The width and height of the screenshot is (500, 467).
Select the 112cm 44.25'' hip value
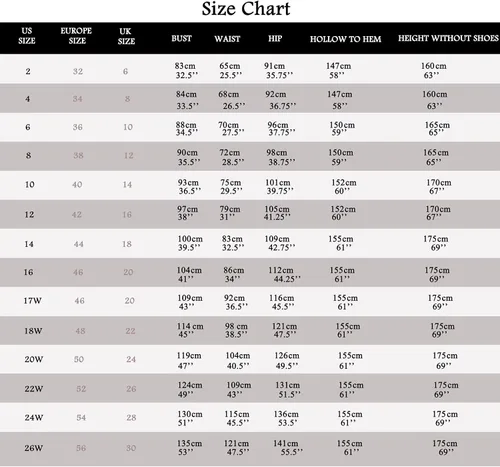tap(284, 274)
